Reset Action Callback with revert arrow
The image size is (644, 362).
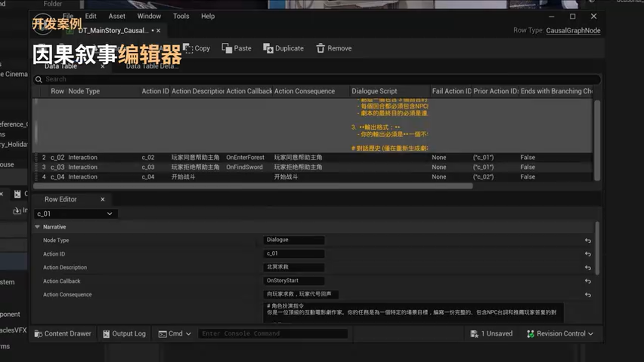pos(588,282)
